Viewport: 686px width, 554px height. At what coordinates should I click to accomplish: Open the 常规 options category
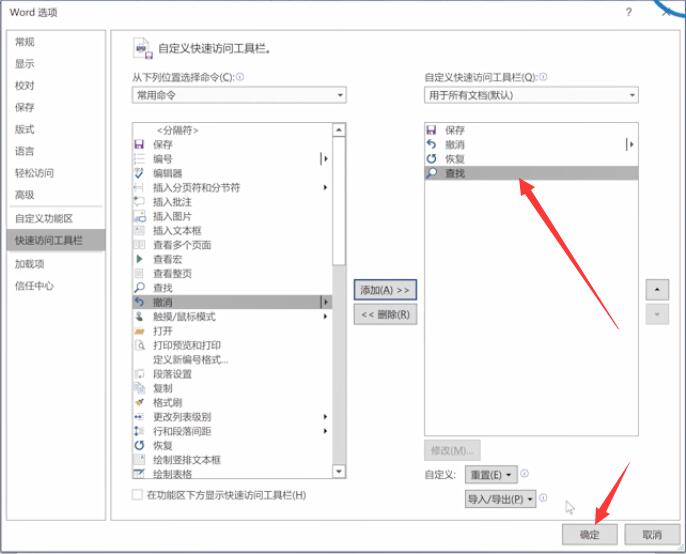pos(24,42)
